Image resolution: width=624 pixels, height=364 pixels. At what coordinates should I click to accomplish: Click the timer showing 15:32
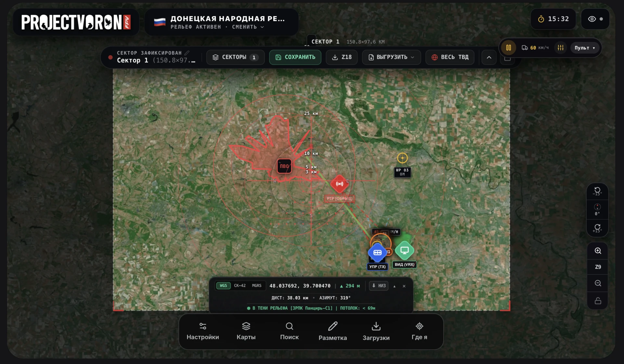coord(553,19)
